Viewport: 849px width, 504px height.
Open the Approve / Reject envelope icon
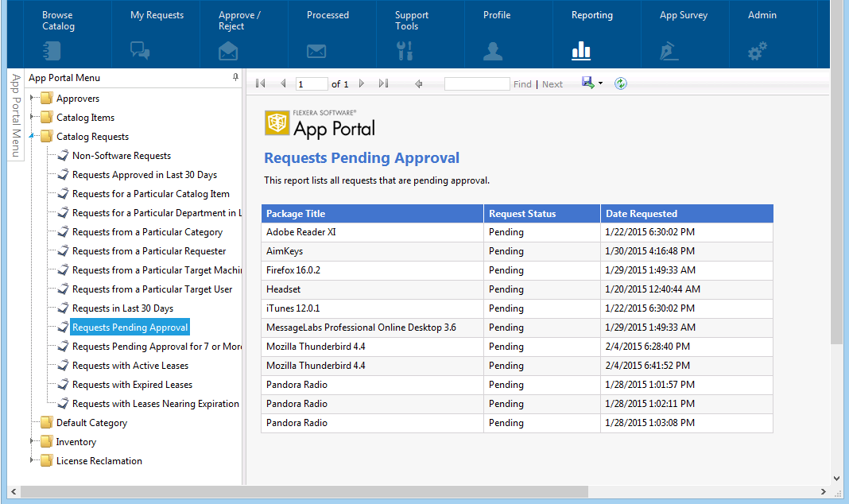coord(228,52)
